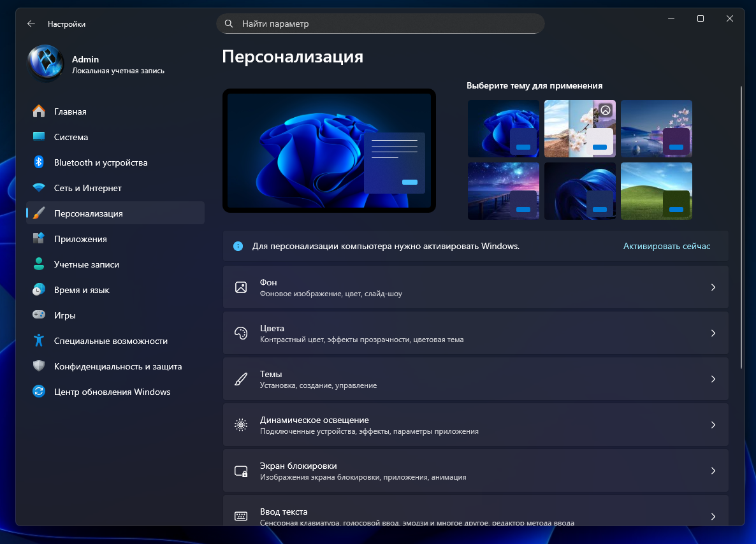
Task: Select the purple lake blossom theme
Action: click(x=657, y=129)
